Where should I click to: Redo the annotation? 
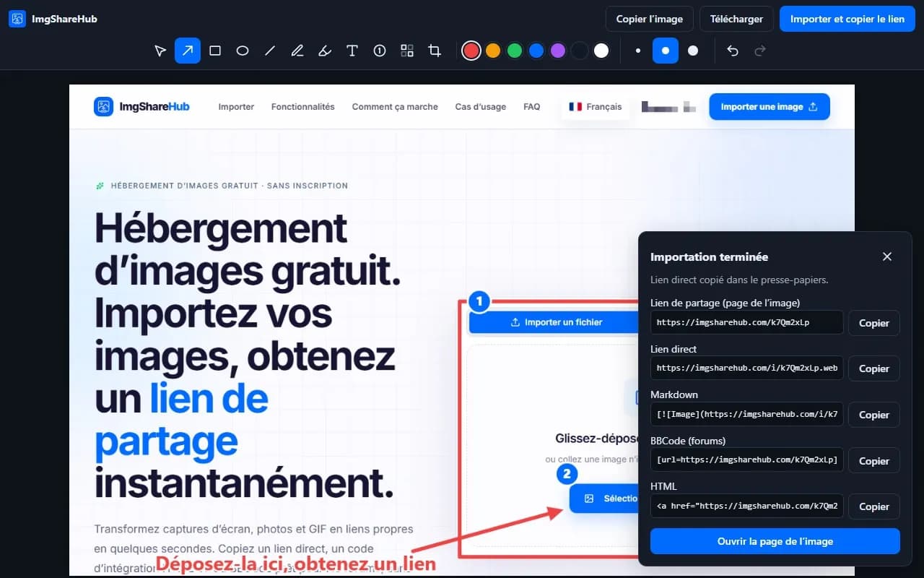[759, 51]
